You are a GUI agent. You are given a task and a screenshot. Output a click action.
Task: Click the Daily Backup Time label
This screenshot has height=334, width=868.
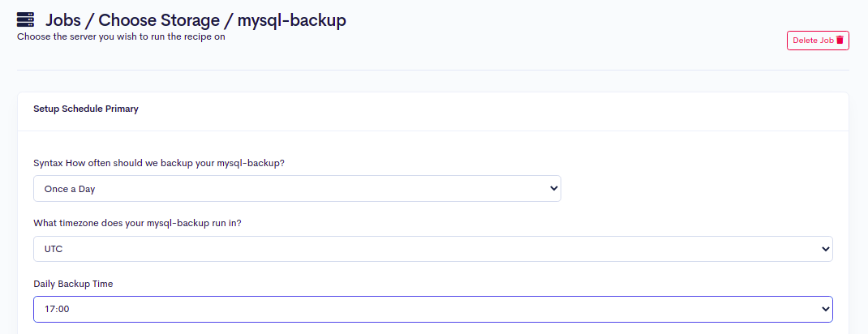pos(73,284)
